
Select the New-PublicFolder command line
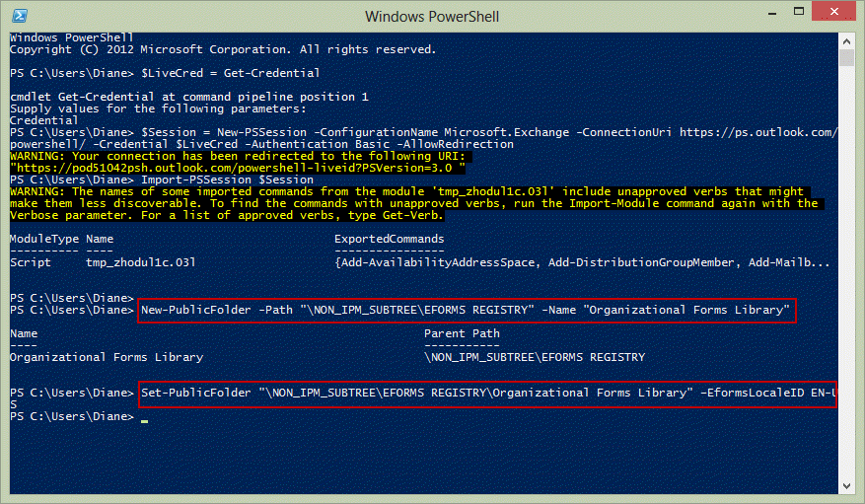point(467,310)
